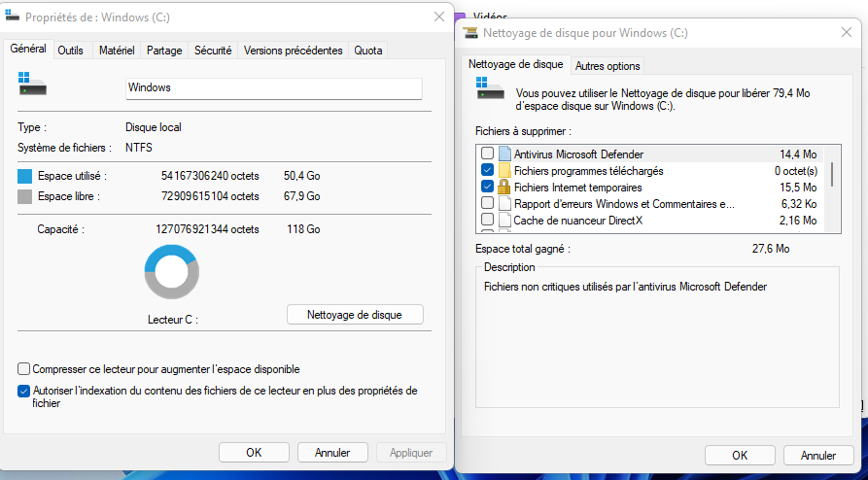Uncheck Fichiers programmes téléchargés
This screenshot has height=480, width=868.
(x=487, y=170)
